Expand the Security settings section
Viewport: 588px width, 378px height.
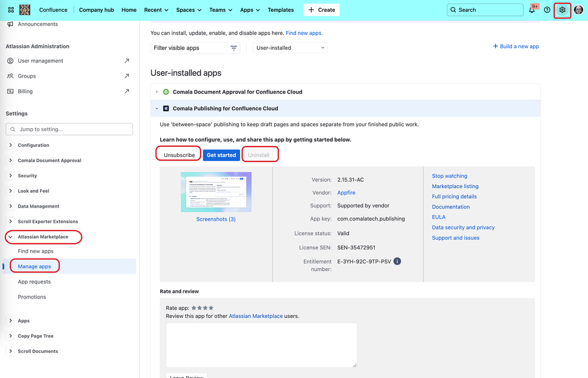11,176
